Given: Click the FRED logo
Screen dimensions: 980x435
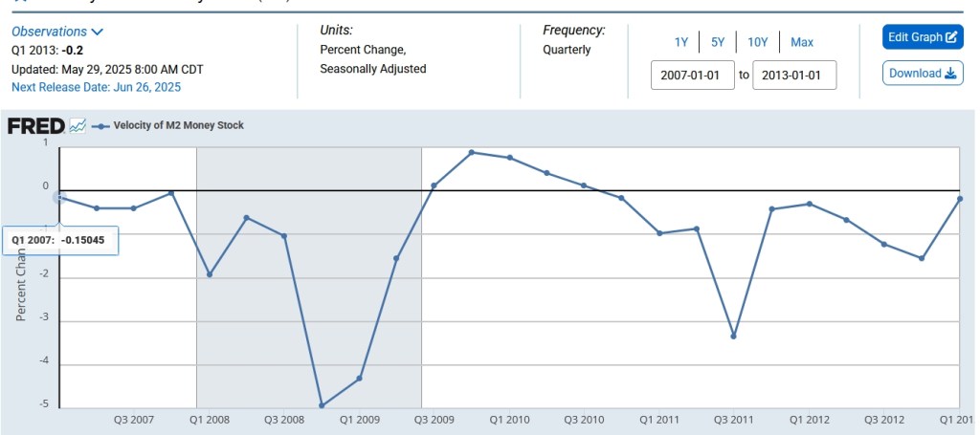Looking at the screenshot, I should 35,125.
